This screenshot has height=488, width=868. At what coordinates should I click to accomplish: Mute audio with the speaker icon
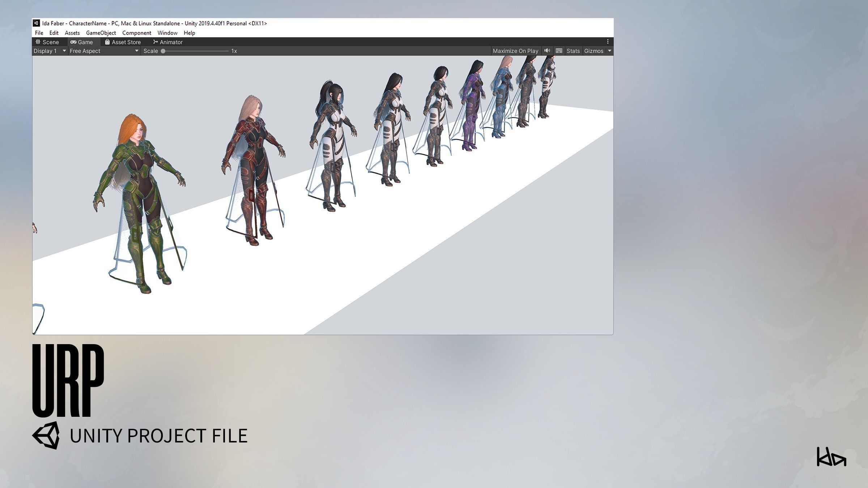[547, 51]
